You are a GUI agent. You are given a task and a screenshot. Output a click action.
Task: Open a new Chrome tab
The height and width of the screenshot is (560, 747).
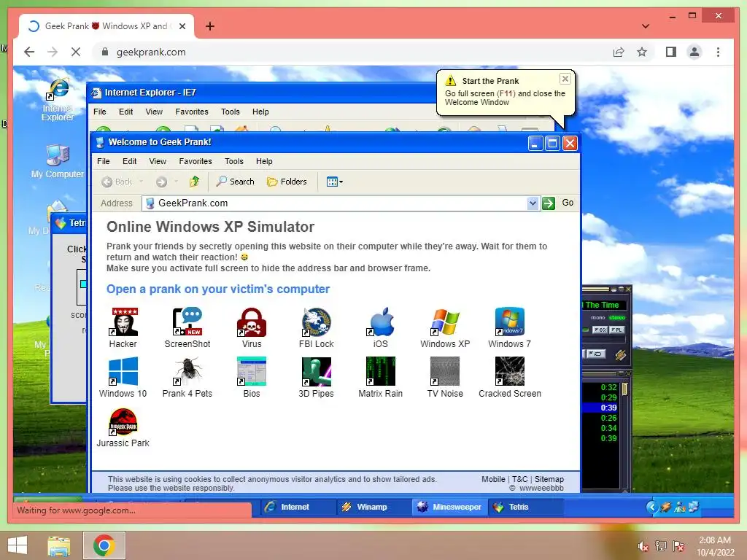[x=209, y=26]
